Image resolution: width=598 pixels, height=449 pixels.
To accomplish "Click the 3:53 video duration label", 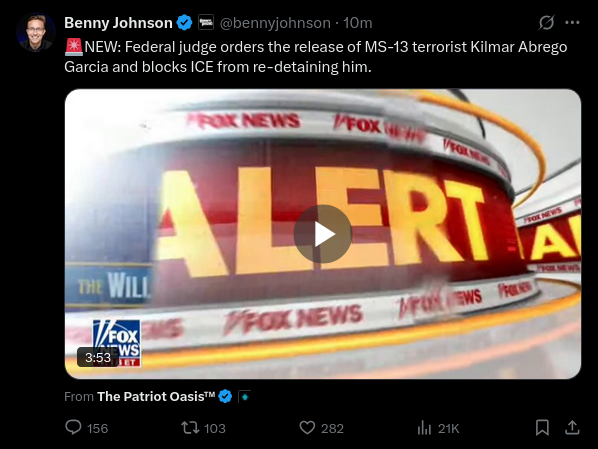I will click(x=98, y=357).
